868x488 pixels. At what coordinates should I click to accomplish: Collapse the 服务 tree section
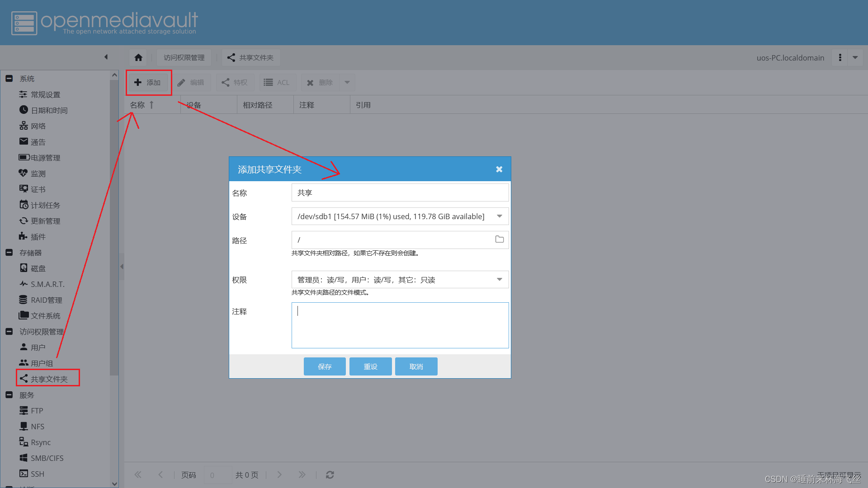9,395
